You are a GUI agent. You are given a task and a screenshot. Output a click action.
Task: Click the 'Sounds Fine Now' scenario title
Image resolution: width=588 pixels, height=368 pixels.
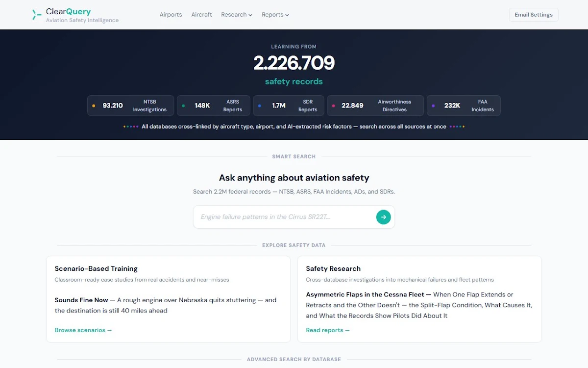coord(81,300)
